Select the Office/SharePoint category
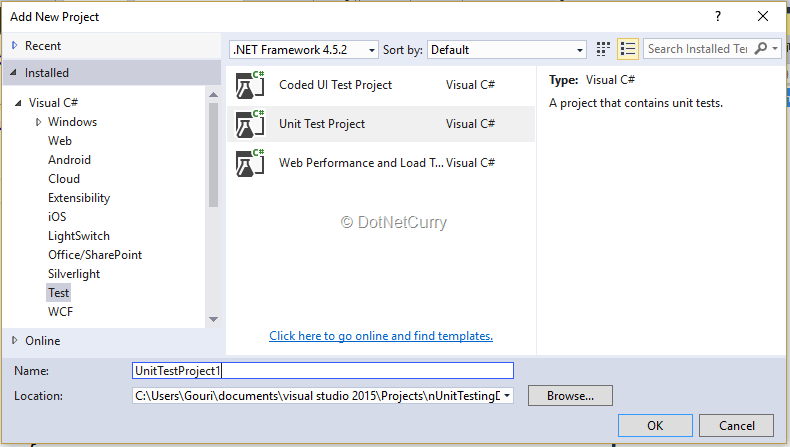Viewport: 790px width, 447px height. [95, 255]
